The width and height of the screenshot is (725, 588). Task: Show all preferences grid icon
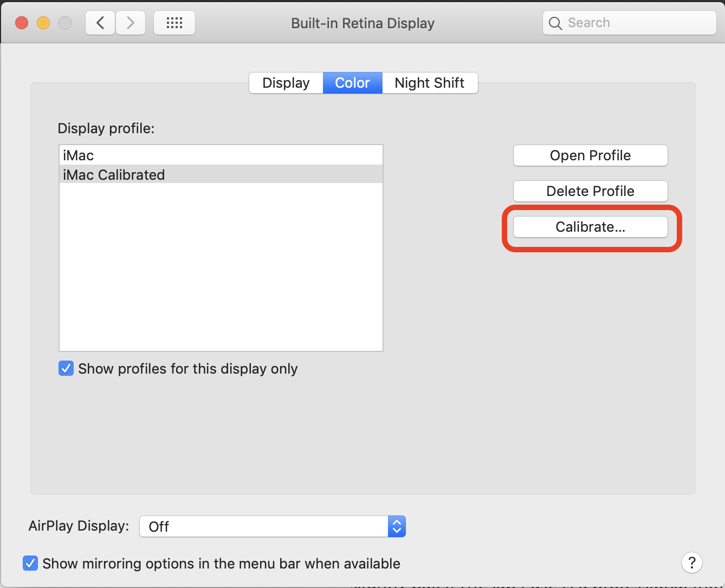(174, 23)
